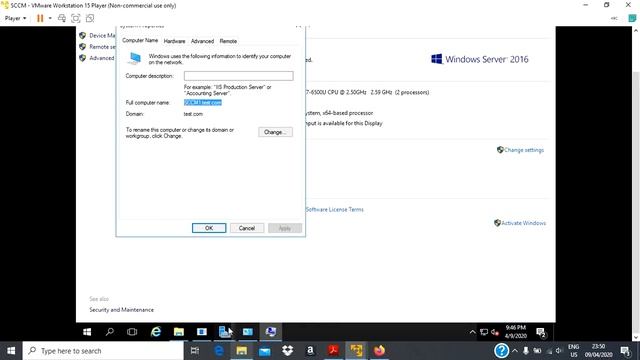This screenshot has width=640, height=360.
Task: Click the host Type here to search box
Action: point(103,351)
